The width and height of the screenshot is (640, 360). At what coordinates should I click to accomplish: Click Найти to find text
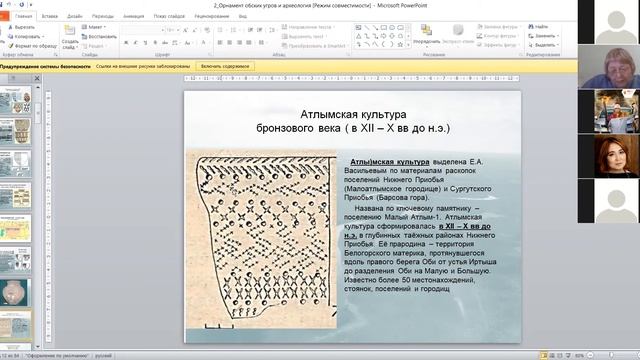click(x=538, y=27)
